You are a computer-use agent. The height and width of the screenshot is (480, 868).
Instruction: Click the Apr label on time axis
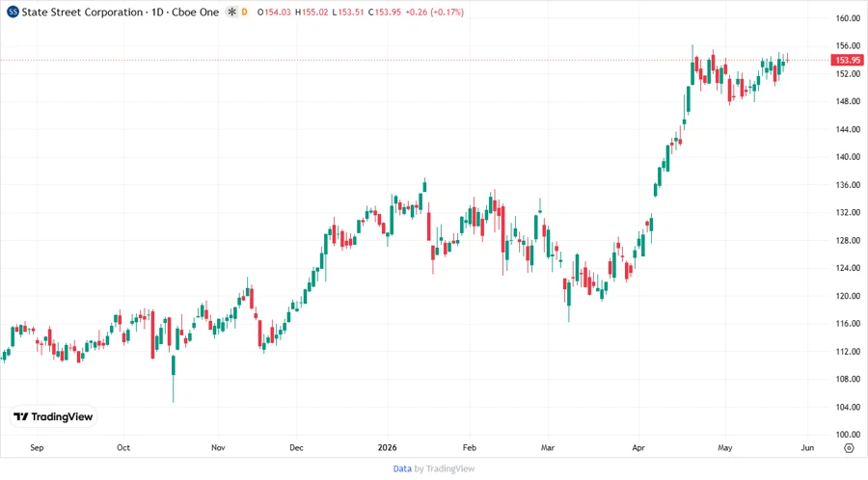click(x=638, y=448)
